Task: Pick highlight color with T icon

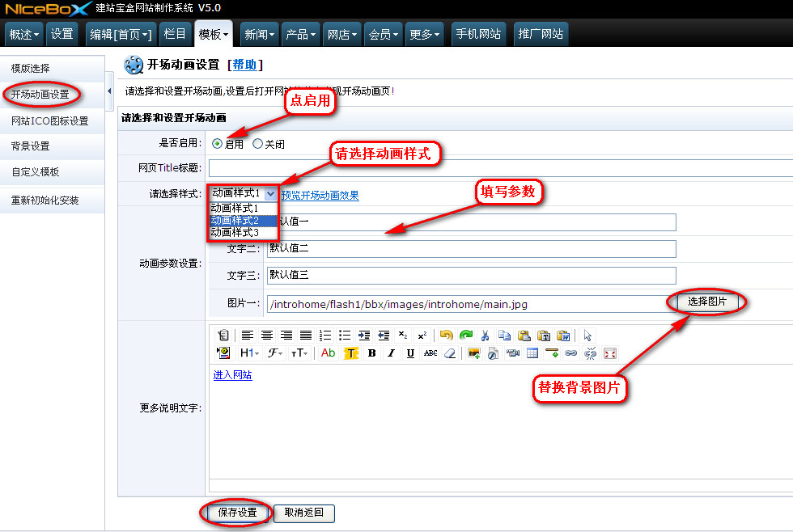Action: click(351, 353)
